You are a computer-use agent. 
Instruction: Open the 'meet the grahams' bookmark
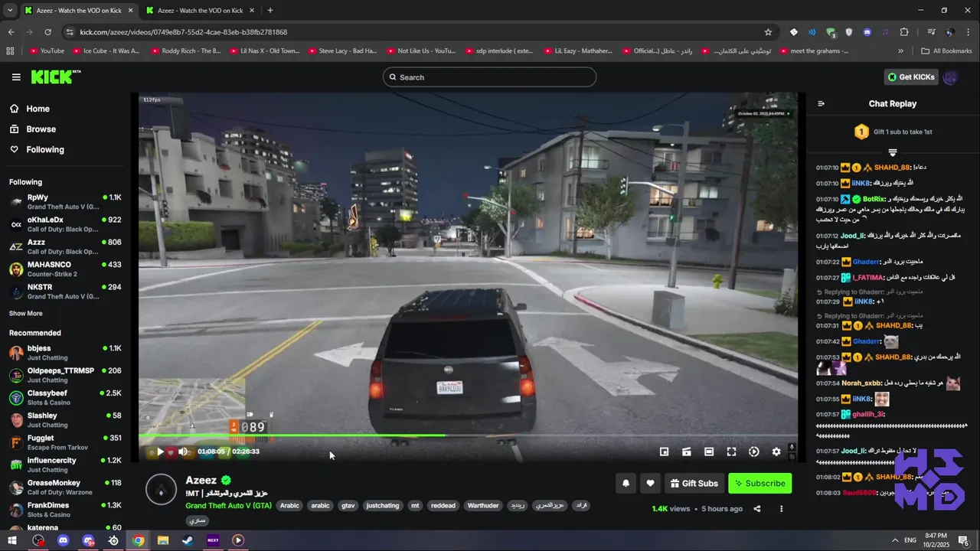tap(814, 51)
